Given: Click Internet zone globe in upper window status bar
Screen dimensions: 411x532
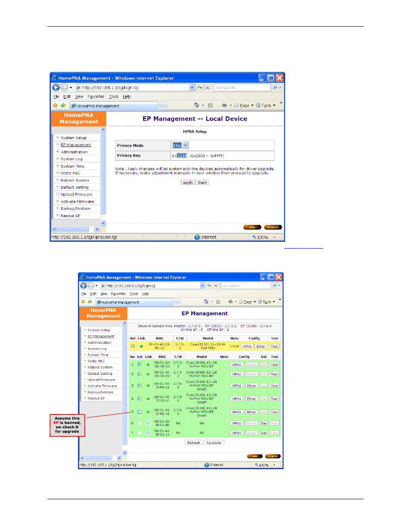Looking at the screenshot, I should [197, 237].
